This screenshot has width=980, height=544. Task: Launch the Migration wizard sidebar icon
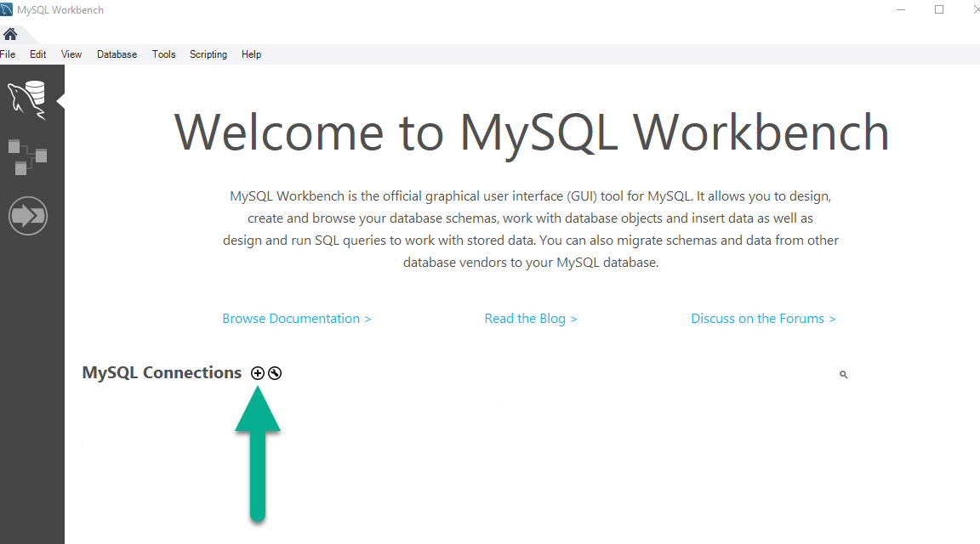28,215
